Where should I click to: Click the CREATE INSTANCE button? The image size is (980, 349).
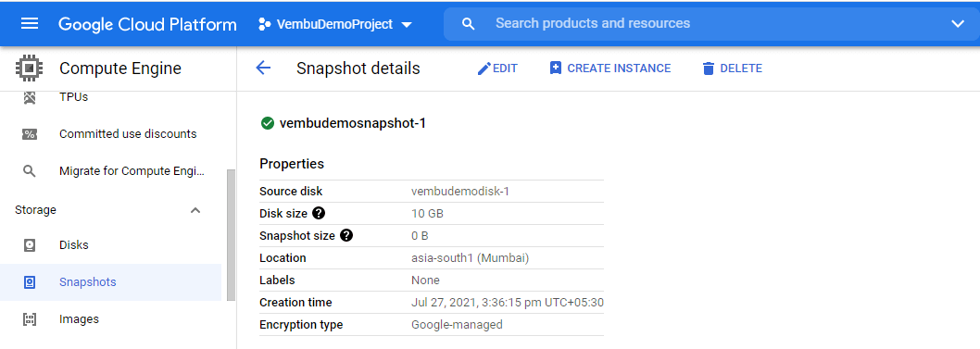click(610, 69)
